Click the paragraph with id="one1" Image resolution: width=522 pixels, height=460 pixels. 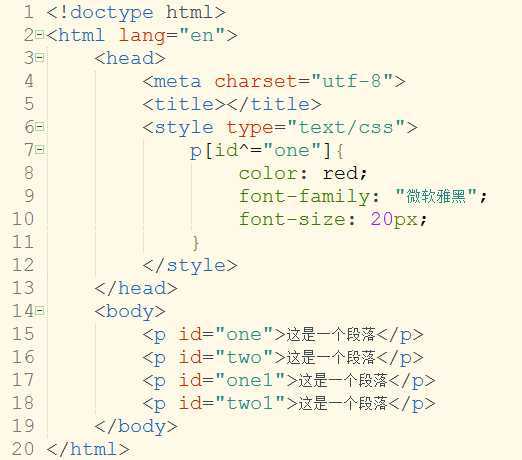point(289,381)
